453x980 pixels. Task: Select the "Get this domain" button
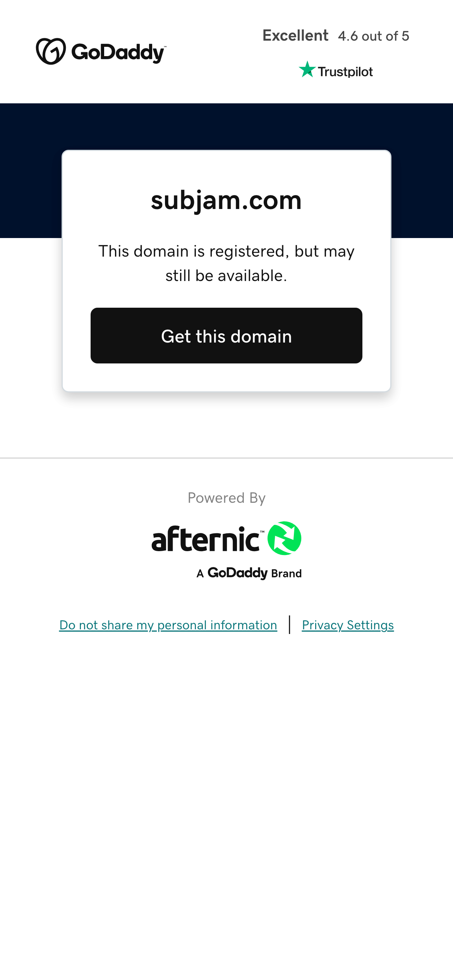pyautogui.click(x=226, y=336)
